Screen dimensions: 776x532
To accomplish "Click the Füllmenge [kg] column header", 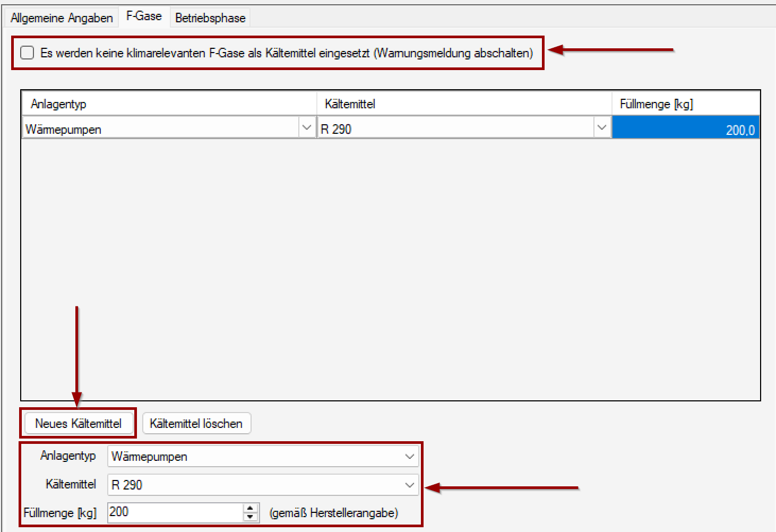I will [685, 104].
